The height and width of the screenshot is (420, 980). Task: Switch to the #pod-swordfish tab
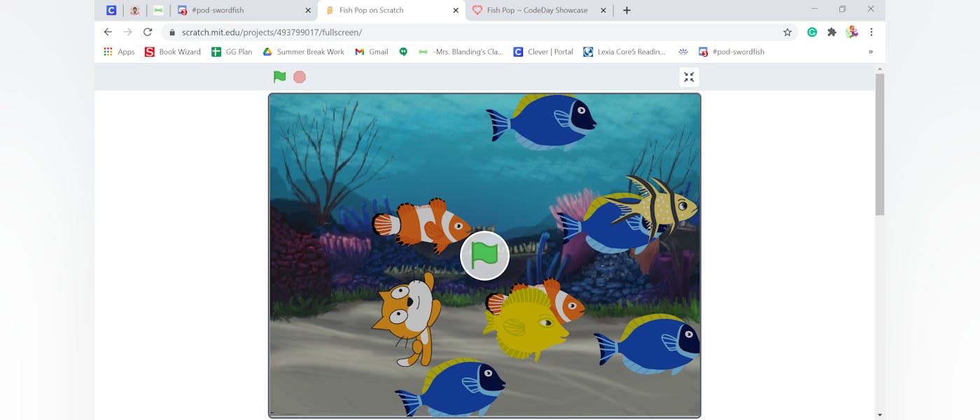(245, 10)
